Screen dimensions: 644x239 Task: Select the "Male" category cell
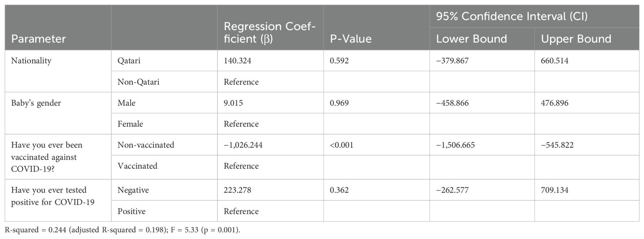point(126,103)
